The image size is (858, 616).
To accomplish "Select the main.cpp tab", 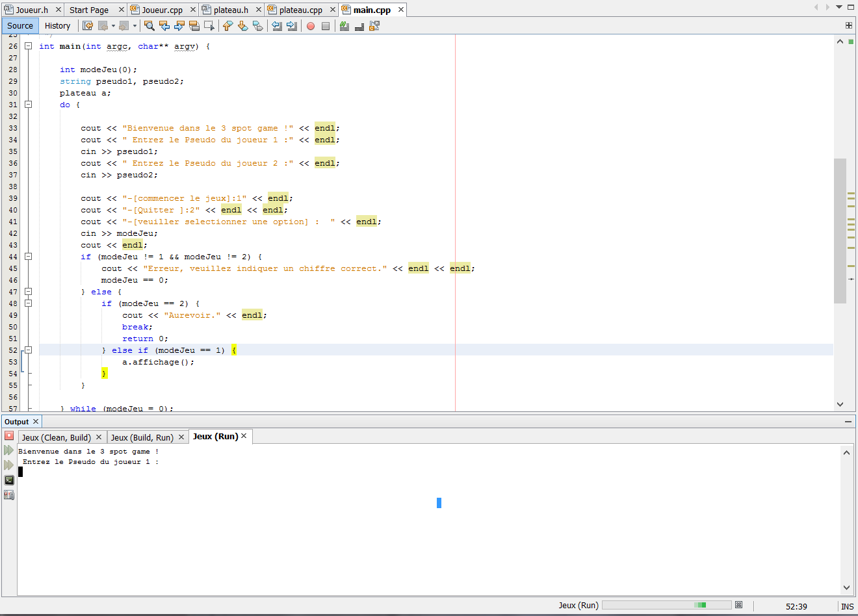I will click(372, 10).
